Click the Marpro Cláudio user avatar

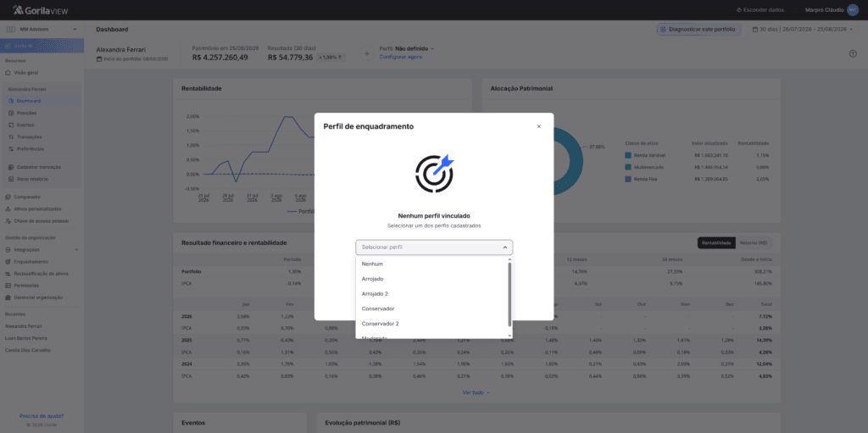pyautogui.click(x=853, y=10)
